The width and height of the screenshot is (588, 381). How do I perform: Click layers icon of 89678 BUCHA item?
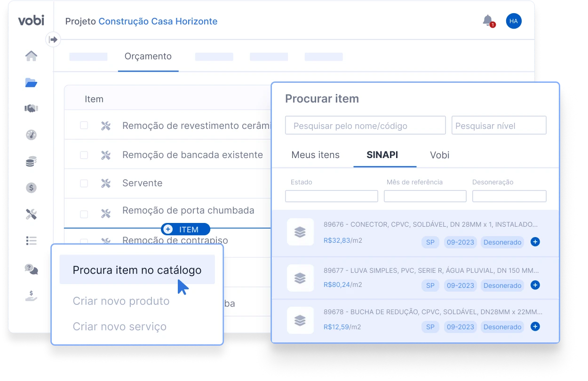[300, 320]
